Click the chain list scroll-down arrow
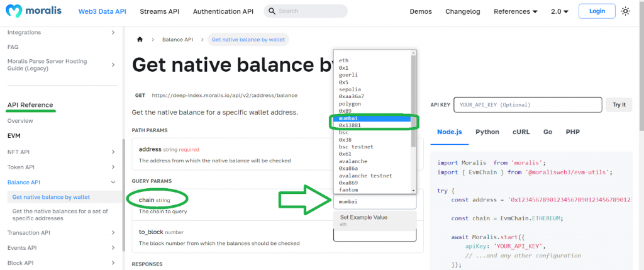The image size is (644, 270). click(x=414, y=190)
